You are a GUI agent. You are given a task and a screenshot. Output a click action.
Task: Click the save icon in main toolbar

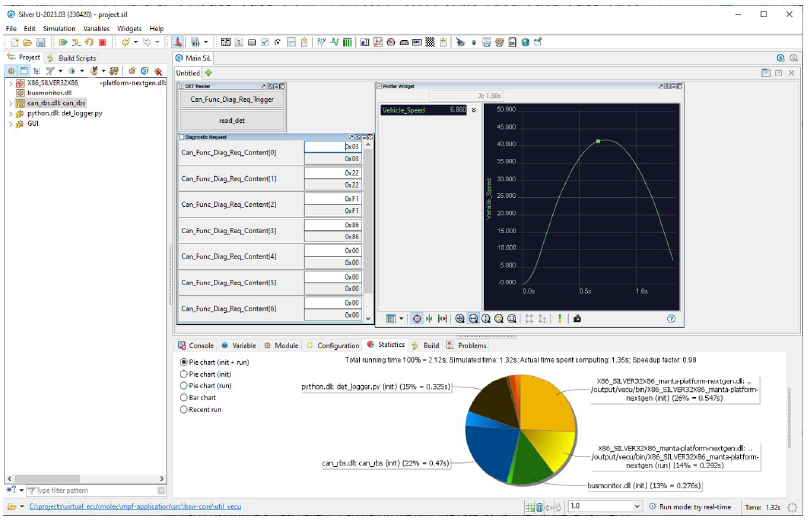(x=41, y=43)
